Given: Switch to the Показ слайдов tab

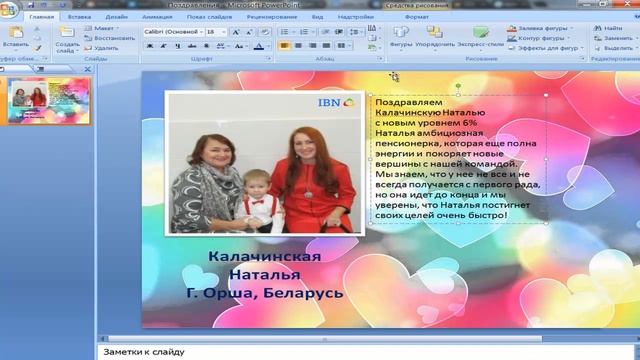Looking at the screenshot, I should 209,17.
